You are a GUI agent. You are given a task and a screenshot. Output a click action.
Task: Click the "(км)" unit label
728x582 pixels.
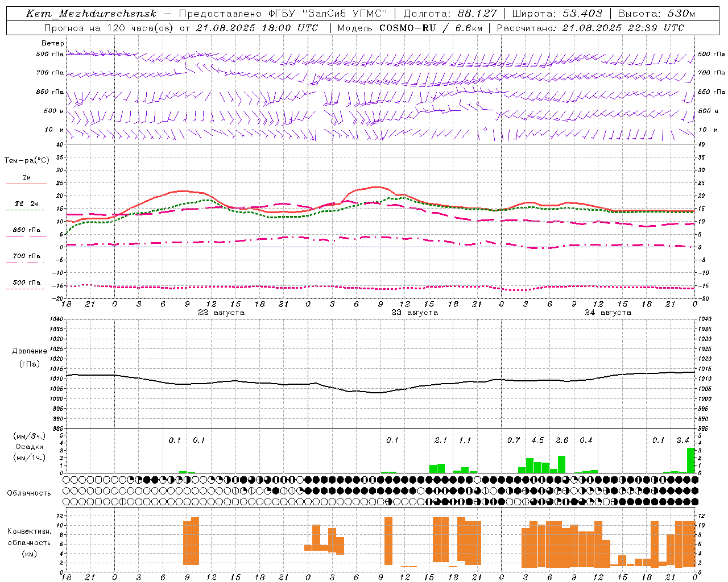[29, 554]
